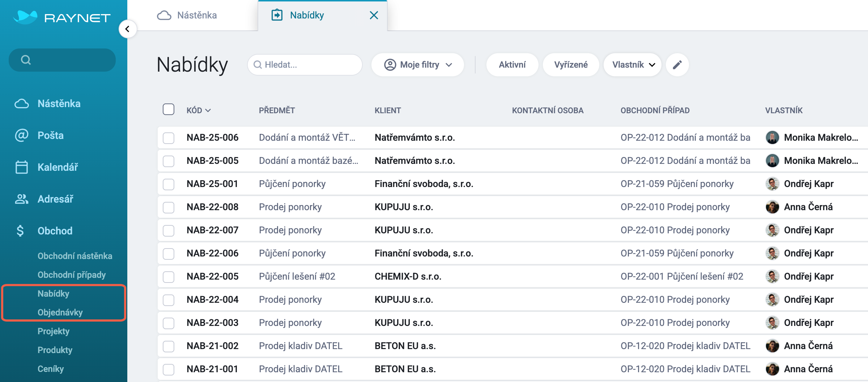Click Monika Makrelo avatar in NAB-25-005 row
Image resolution: width=868 pixels, height=382 pixels.
point(773,161)
